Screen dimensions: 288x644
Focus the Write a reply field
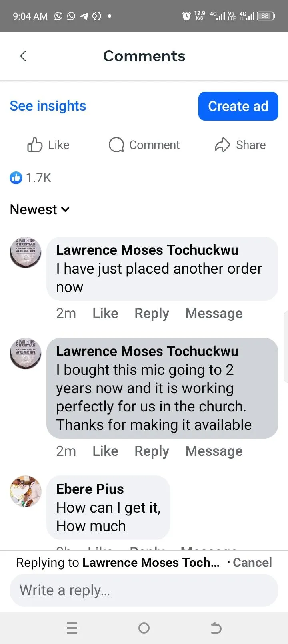[144, 590]
